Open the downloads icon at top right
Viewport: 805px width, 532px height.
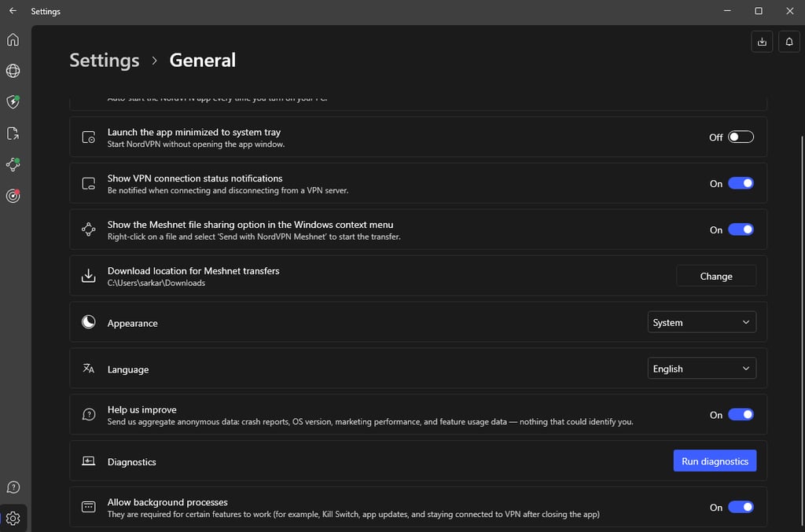click(761, 42)
